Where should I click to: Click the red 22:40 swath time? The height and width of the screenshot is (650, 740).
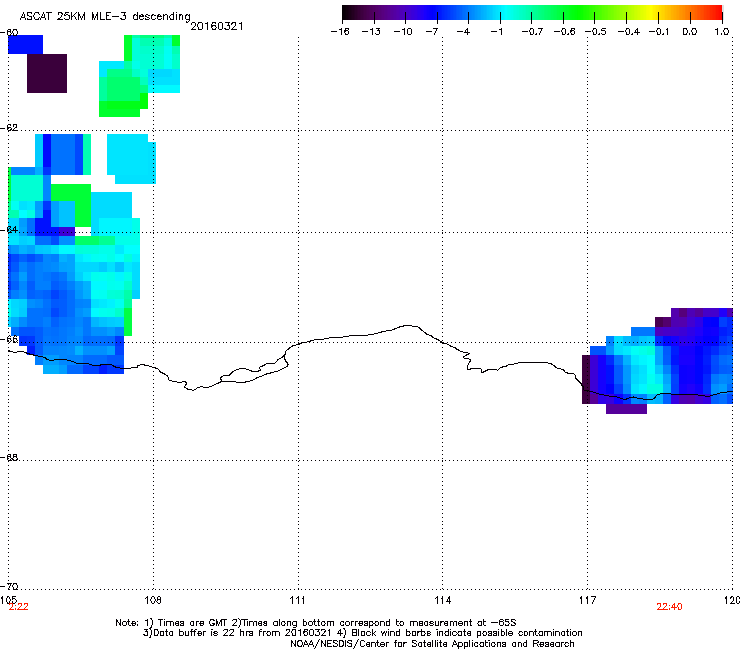click(669, 607)
